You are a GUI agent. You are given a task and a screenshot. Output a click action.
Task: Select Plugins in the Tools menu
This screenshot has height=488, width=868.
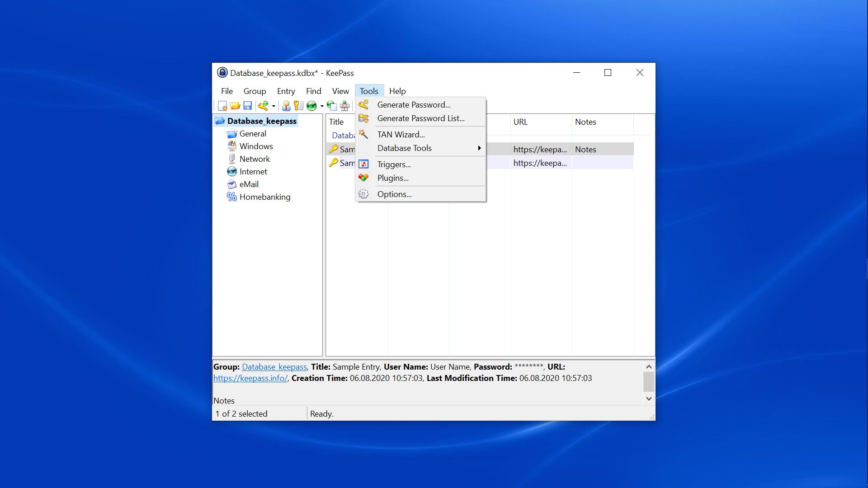(393, 178)
